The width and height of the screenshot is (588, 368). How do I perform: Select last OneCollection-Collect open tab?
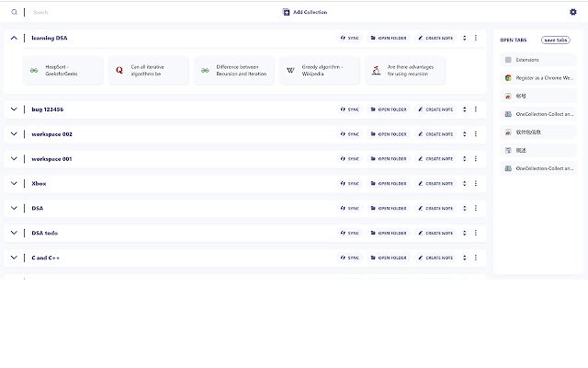538,168
